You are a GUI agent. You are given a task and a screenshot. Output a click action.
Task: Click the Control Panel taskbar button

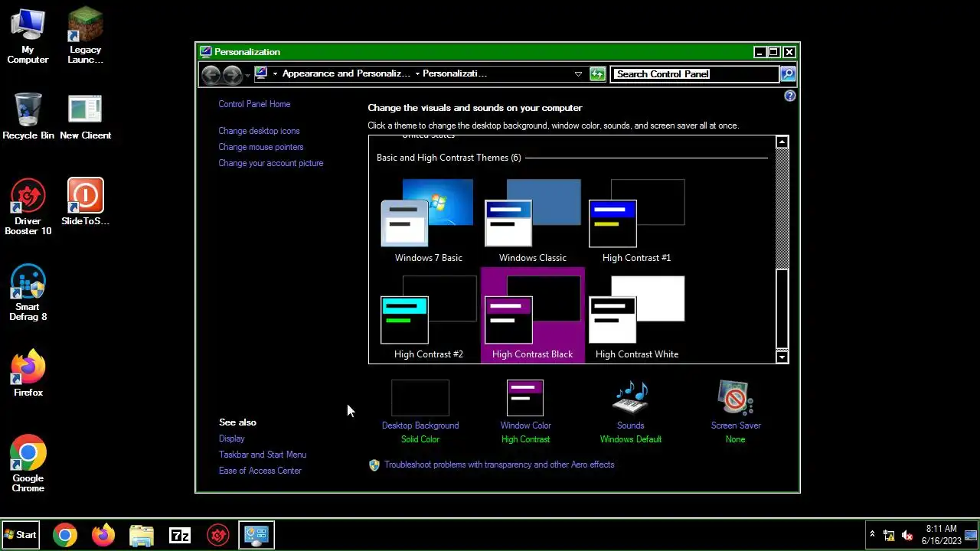[x=256, y=535]
